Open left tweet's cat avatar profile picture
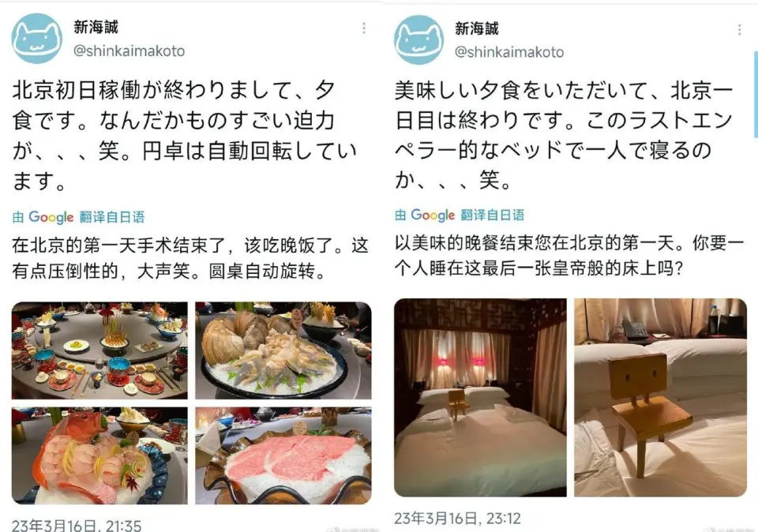This screenshot has height=532, width=758. [37, 39]
